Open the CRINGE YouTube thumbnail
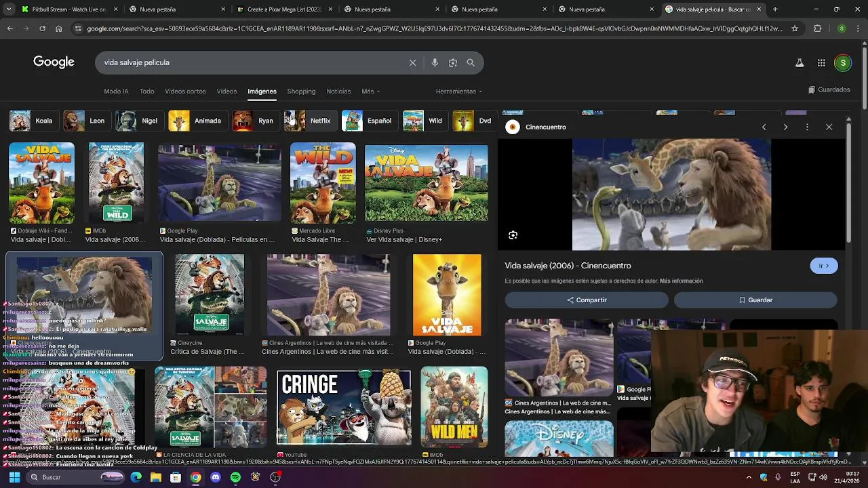This screenshot has height=488, width=868. [344, 407]
